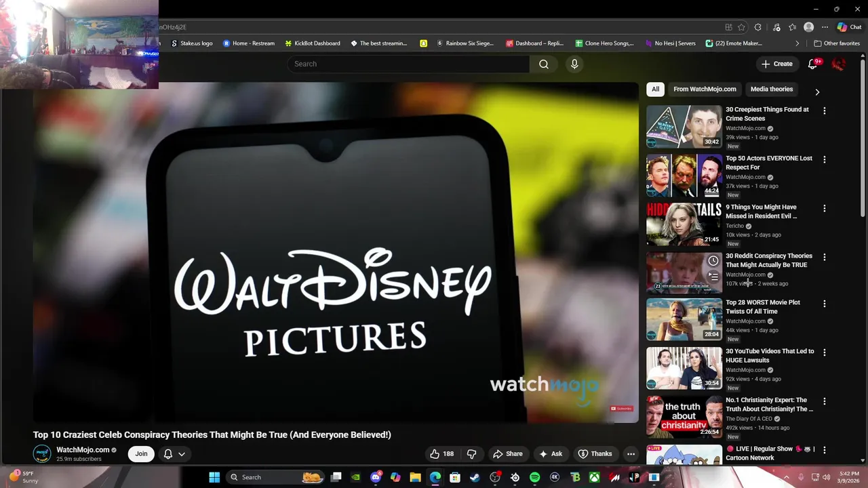Click the Share button
Viewport: 868px width, 488px height.
point(508,454)
